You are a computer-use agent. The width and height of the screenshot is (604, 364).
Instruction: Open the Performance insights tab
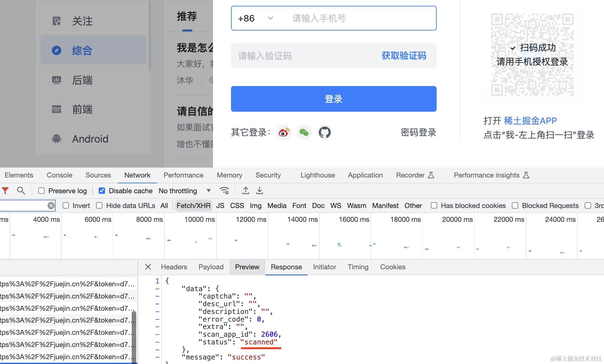point(491,175)
